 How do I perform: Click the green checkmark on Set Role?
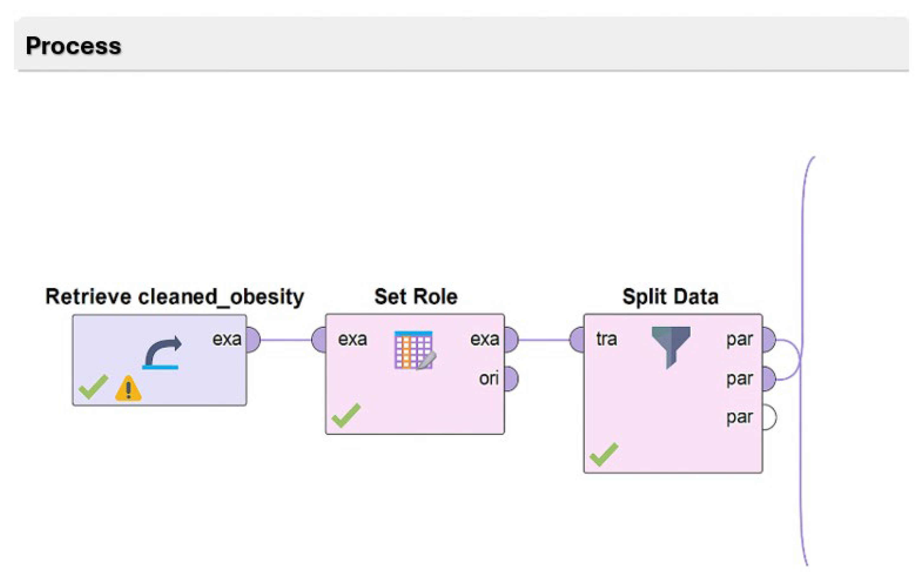coord(346,415)
